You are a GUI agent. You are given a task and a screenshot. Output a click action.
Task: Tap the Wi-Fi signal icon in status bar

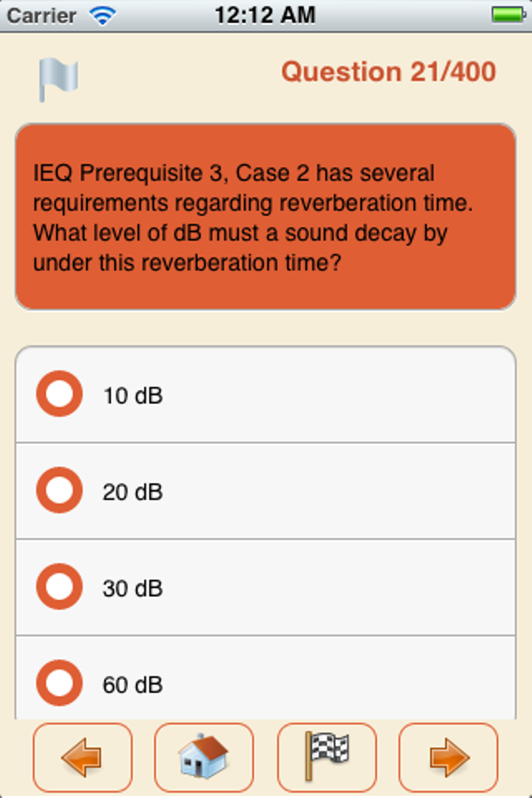coord(103,15)
